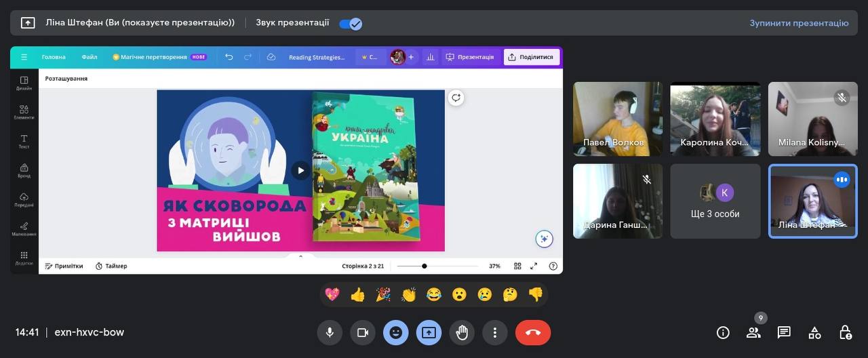Open Canva magic assistant sparkle button

point(544,239)
